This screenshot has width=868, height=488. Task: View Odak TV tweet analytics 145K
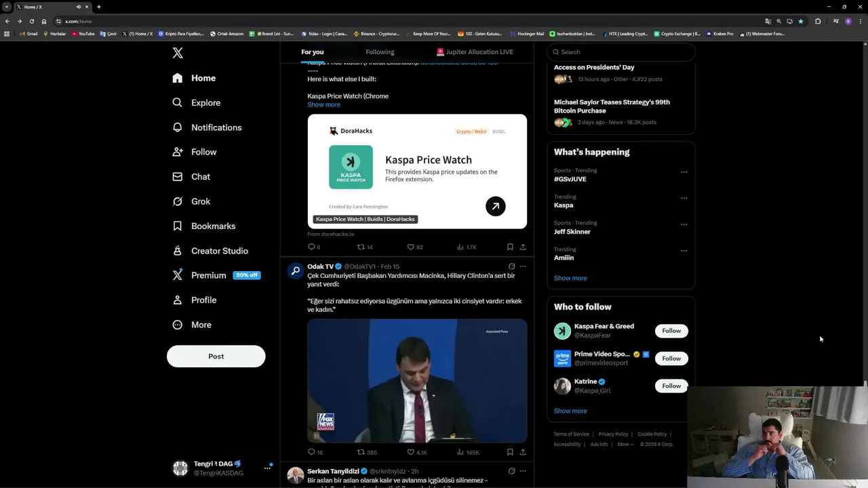click(468, 452)
